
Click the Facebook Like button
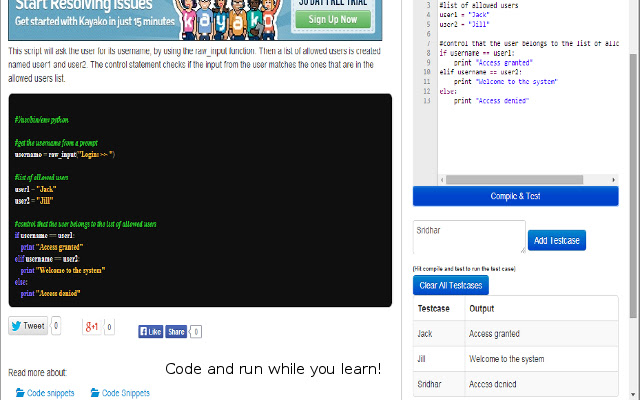[x=151, y=332]
